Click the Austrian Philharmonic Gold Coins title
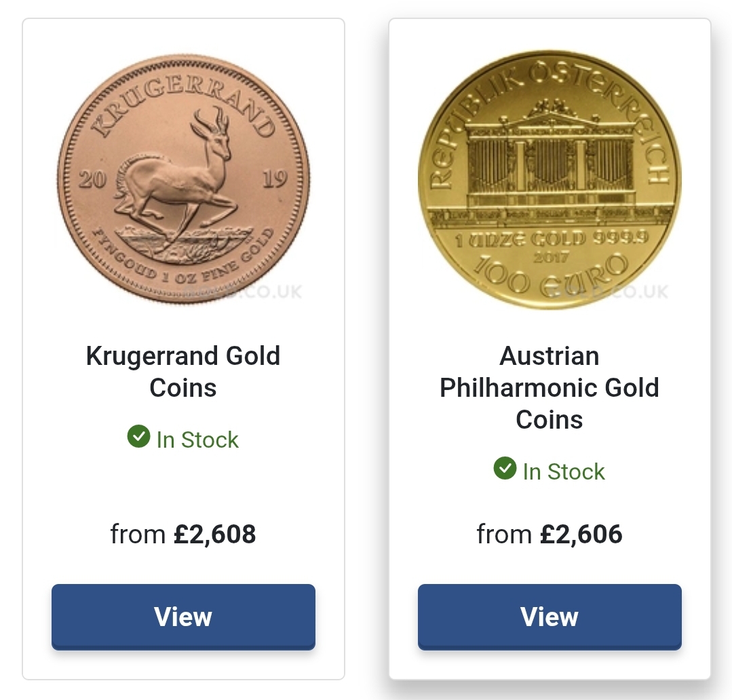Image resolution: width=732 pixels, height=700 pixels. coord(550,388)
